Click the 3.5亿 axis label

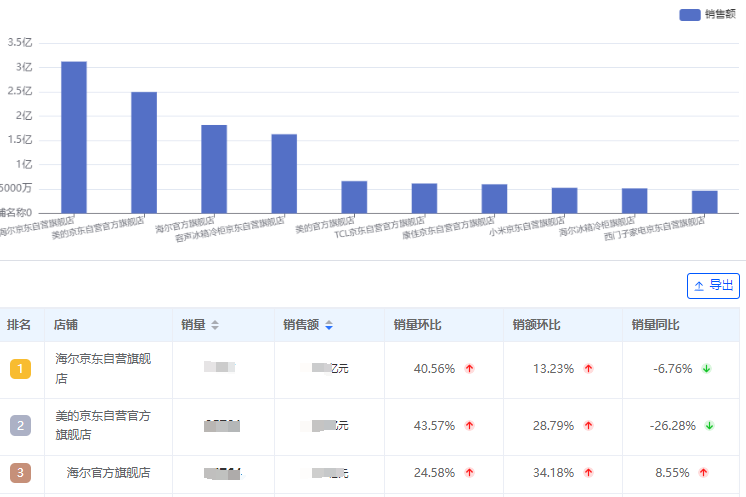(x=20, y=43)
